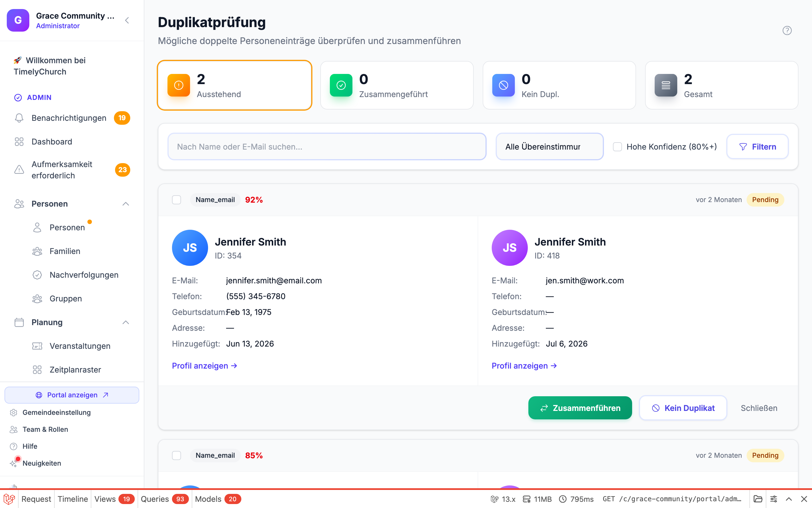Click the name or email search field

tap(327, 146)
